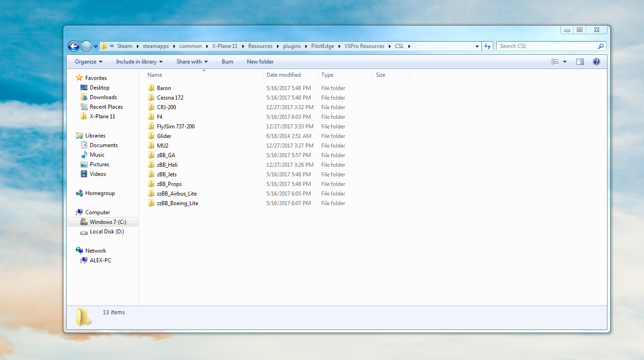The height and width of the screenshot is (360, 644).
Task: Select the zzBB_Boeing_Lite folder name
Action: [178, 203]
